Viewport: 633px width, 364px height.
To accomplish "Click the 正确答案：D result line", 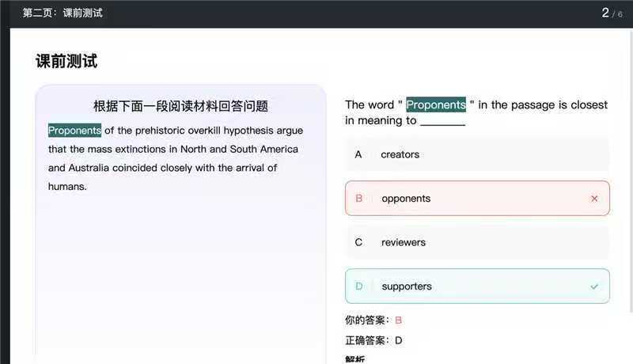I will [373, 341].
